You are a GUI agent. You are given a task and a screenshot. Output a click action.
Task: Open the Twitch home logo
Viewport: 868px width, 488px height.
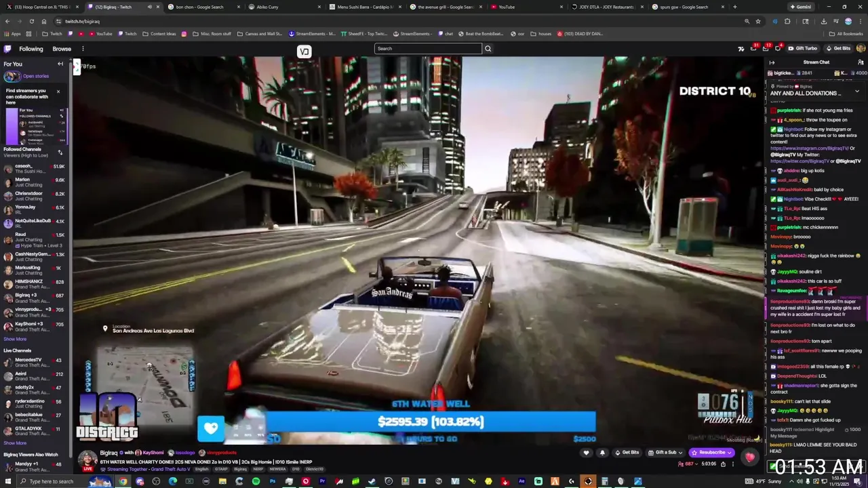pos(7,49)
